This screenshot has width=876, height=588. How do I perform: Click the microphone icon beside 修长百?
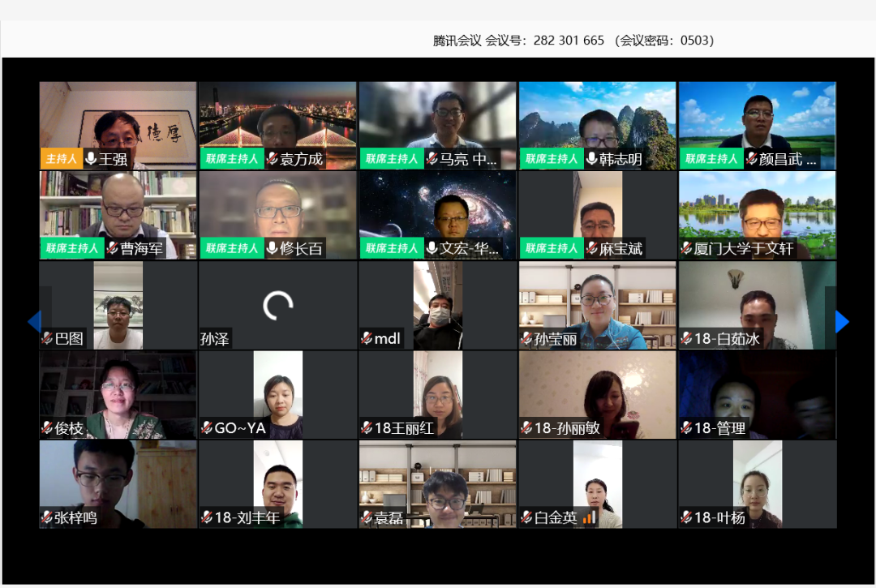pyautogui.click(x=273, y=248)
